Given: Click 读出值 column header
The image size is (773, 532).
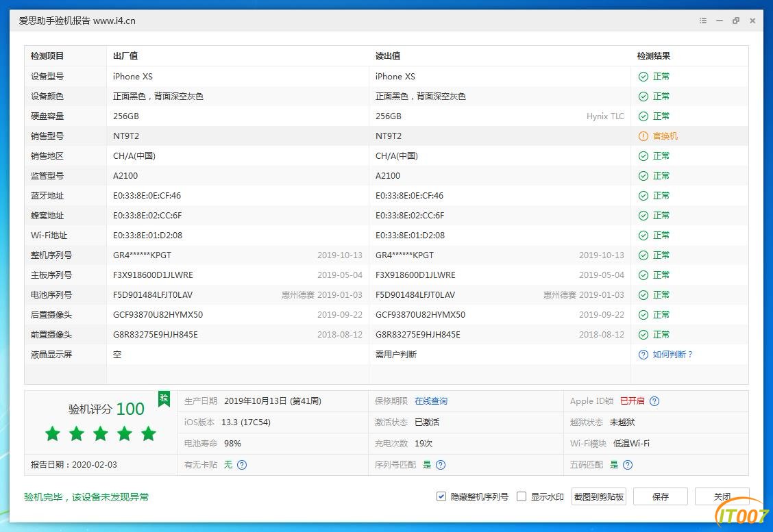Looking at the screenshot, I should [388, 56].
